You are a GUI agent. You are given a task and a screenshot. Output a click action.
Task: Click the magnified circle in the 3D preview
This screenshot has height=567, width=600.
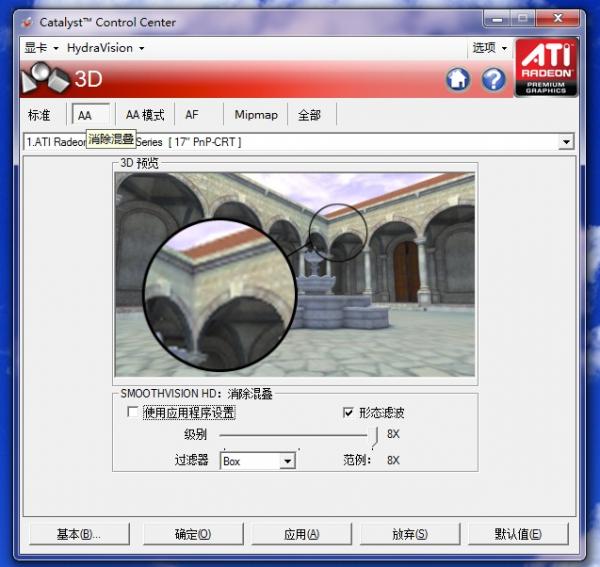(x=220, y=295)
